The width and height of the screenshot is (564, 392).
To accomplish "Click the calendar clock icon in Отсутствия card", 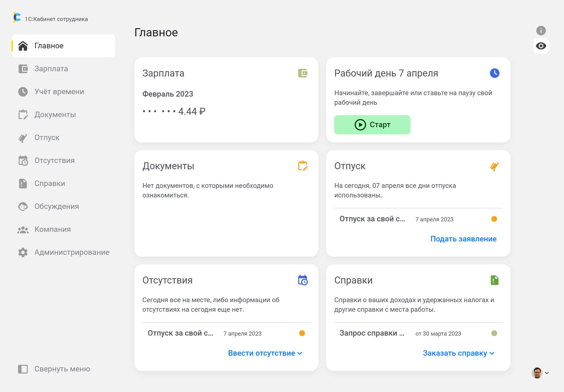I will pyautogui.click(x=303, y=280).
